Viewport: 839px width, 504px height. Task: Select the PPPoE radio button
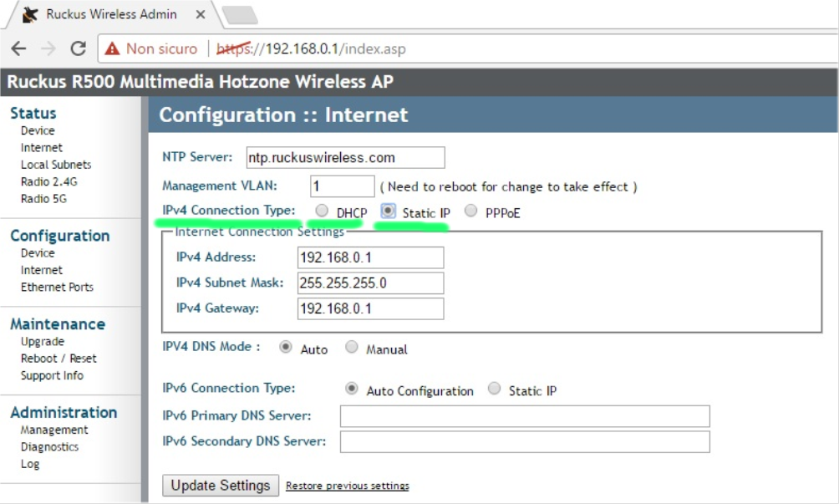point(471,211)
